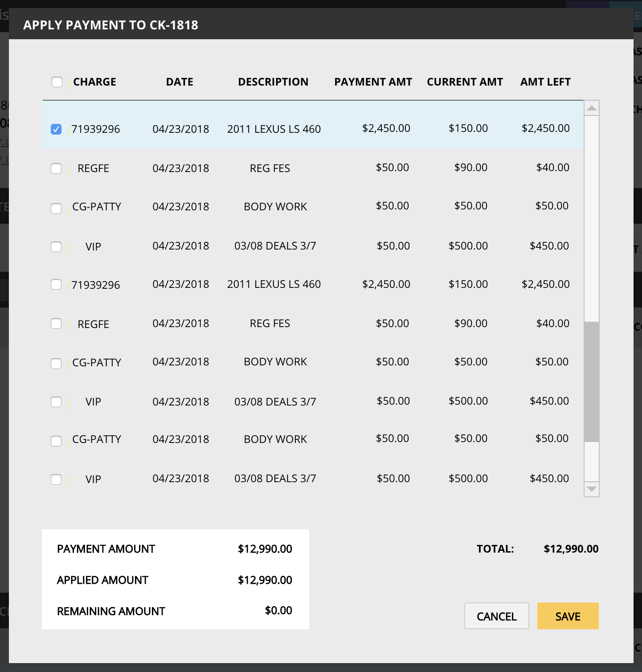Click the DESCRIPTION column header
Screen dimensions: 642x672
click(x=273, y=82)
